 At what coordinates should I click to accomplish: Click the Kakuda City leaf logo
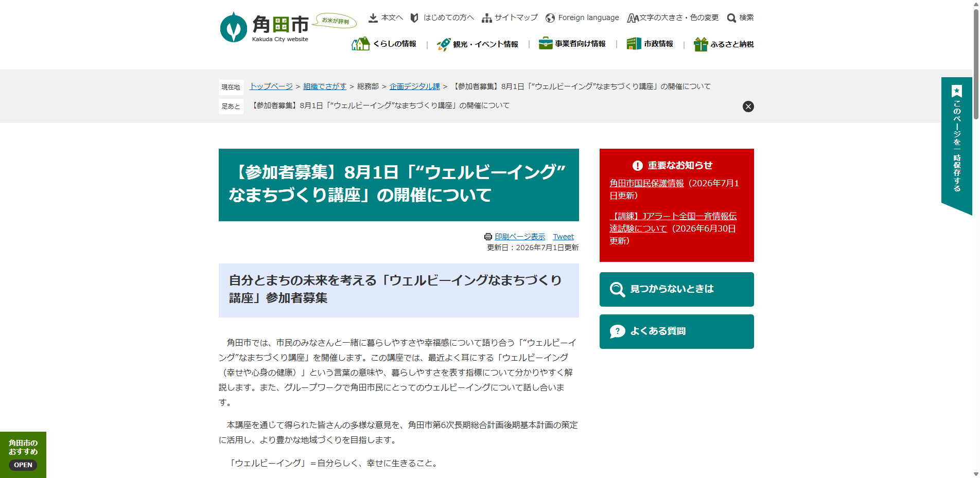click(233, 27)
